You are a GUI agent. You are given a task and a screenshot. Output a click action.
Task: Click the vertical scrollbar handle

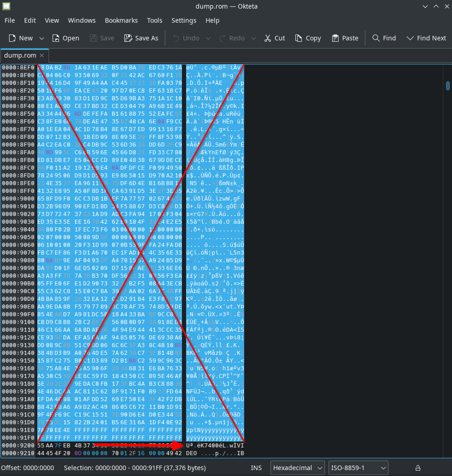point(448,85)
